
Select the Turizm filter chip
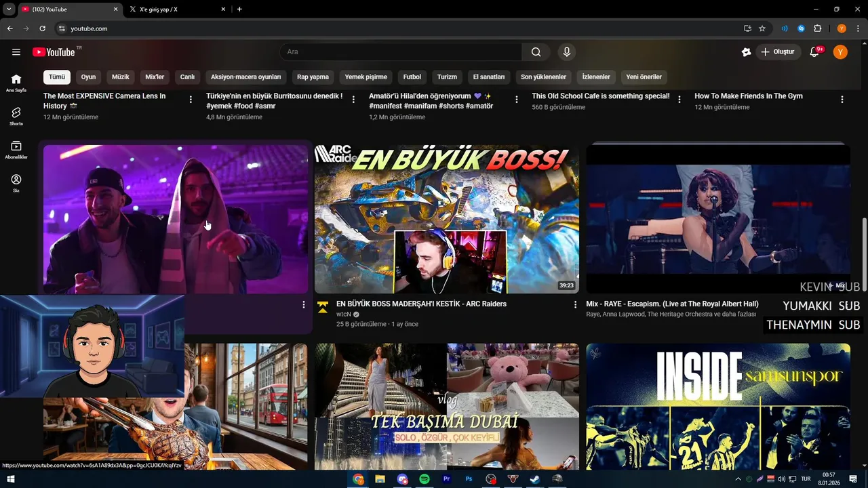point(447,77)
